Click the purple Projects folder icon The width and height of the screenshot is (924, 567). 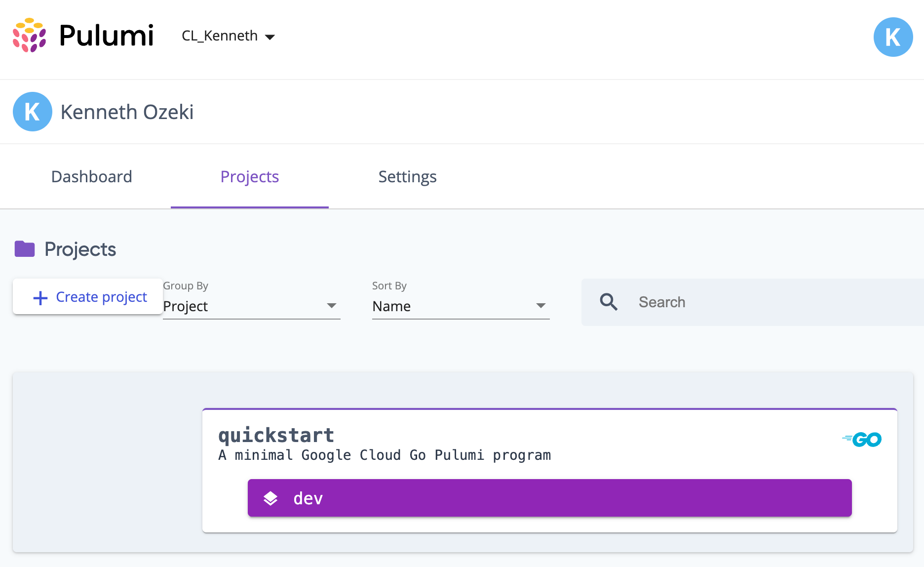[25, 249]
